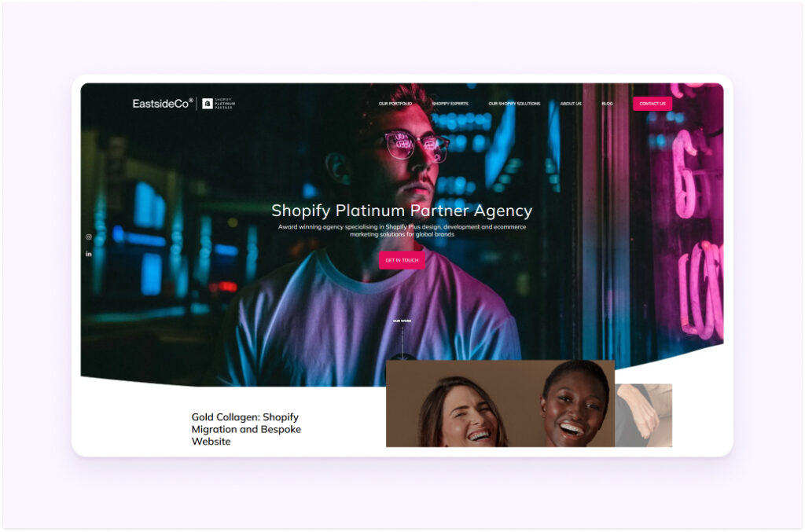The height and width of the screenshot is (532, 805).
Task: Open the Gold Collagen case study title
Action: tap(246, 429)
